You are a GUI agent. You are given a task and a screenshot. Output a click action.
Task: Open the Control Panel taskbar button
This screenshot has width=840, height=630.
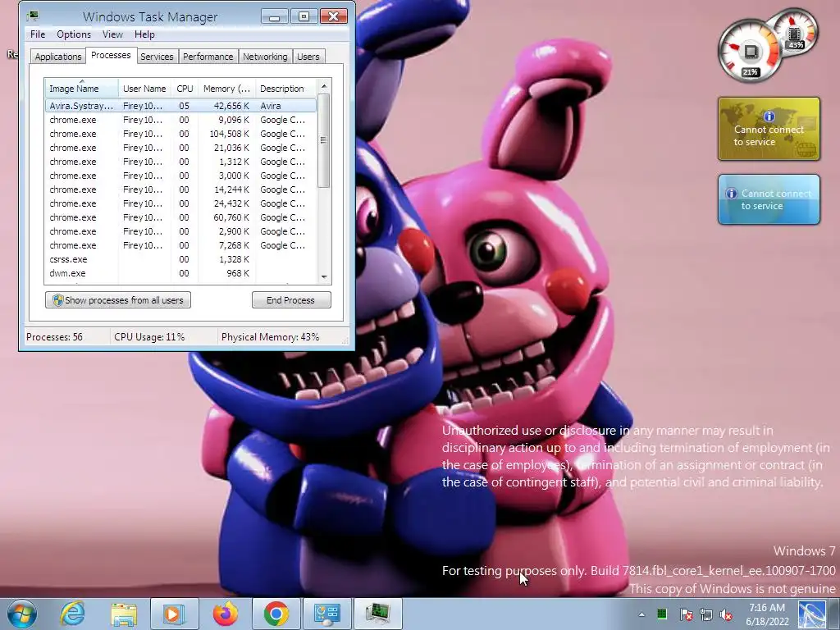click(x=327, y=614)
